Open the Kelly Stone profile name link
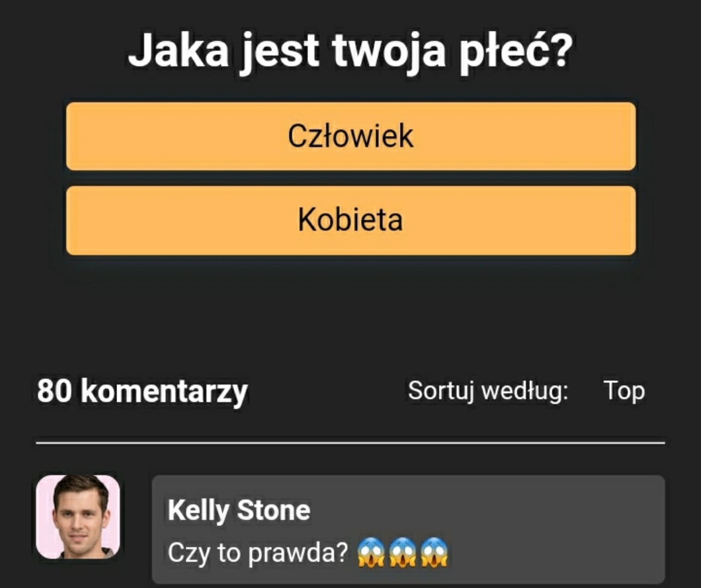The width and height of the screenshot is (701, 588). [239, 510]
